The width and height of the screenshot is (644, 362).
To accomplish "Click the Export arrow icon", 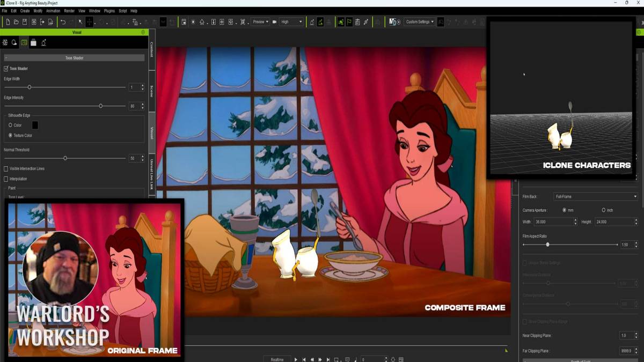I will 42,22.
